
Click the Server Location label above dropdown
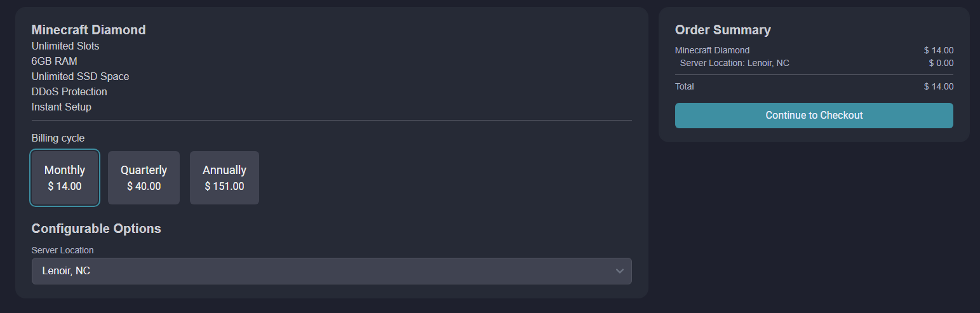[x=62, y=250]
